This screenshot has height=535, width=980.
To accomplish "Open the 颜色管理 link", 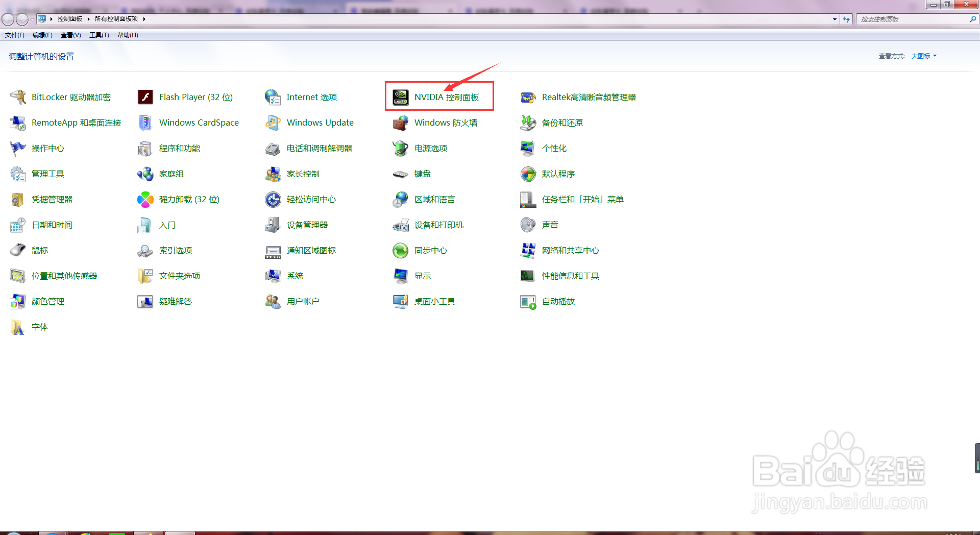I will pyautogui.click(x=48, y=302).
